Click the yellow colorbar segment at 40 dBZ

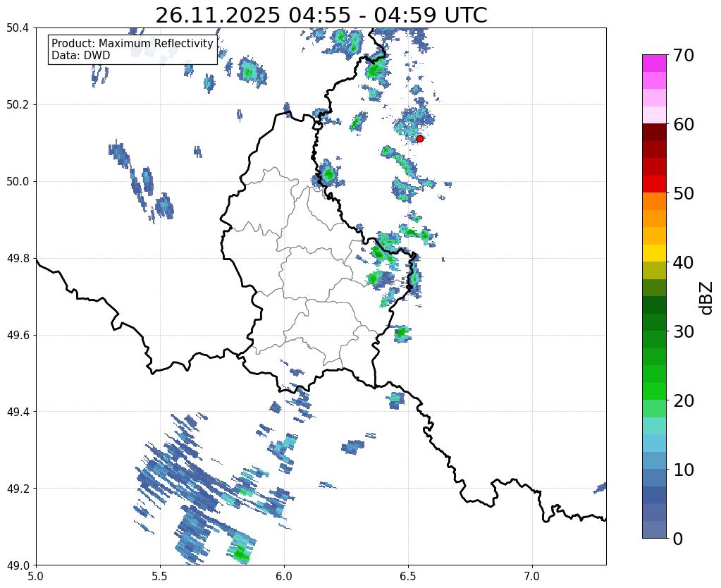click(x=654, y=254)
